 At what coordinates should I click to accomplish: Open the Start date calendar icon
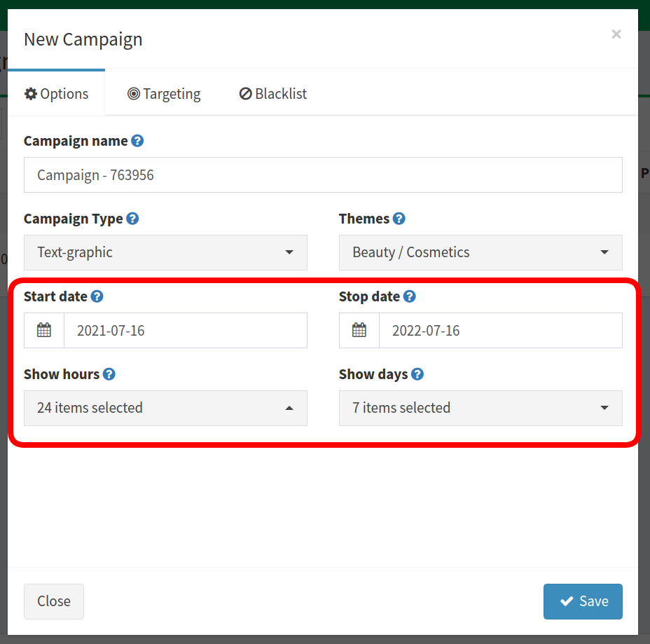[x=44, y=331]
